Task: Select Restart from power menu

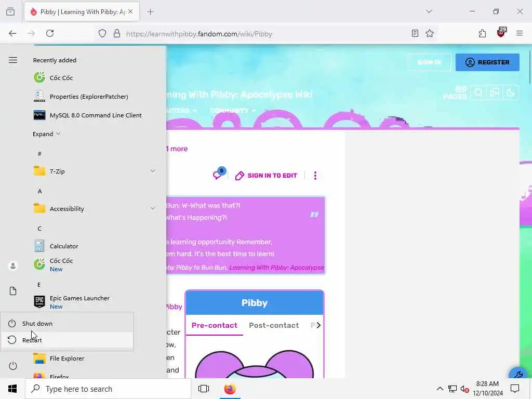Action: pos(67,340)
